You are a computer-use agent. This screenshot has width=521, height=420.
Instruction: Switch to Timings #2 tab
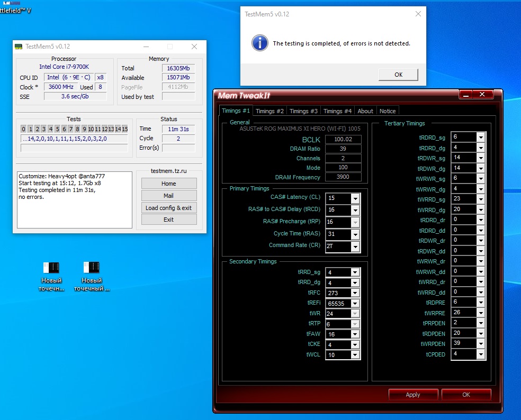coord(270,111)
